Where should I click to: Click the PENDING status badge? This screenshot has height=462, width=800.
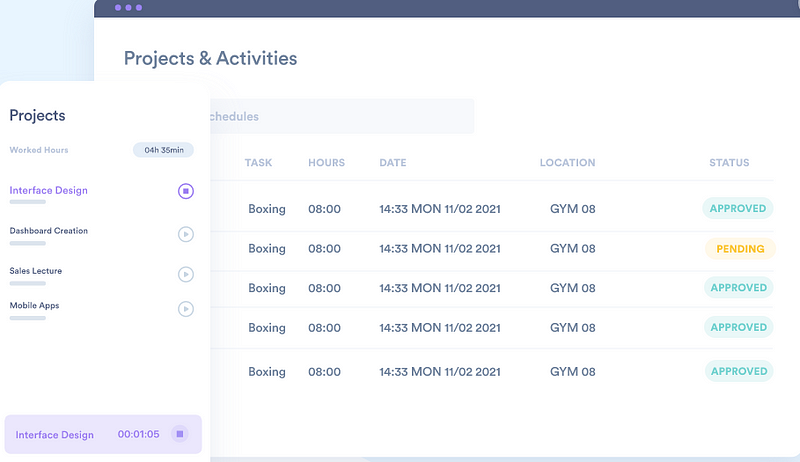[x=740, y=249]
